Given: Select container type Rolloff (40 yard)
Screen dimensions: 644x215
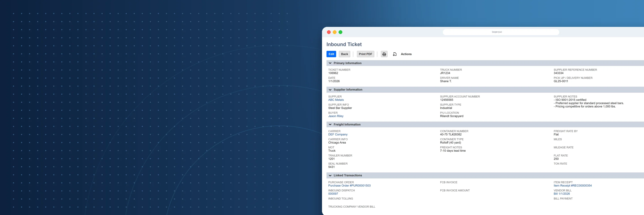Looking at the screenshot, I should tap(451, 143).
